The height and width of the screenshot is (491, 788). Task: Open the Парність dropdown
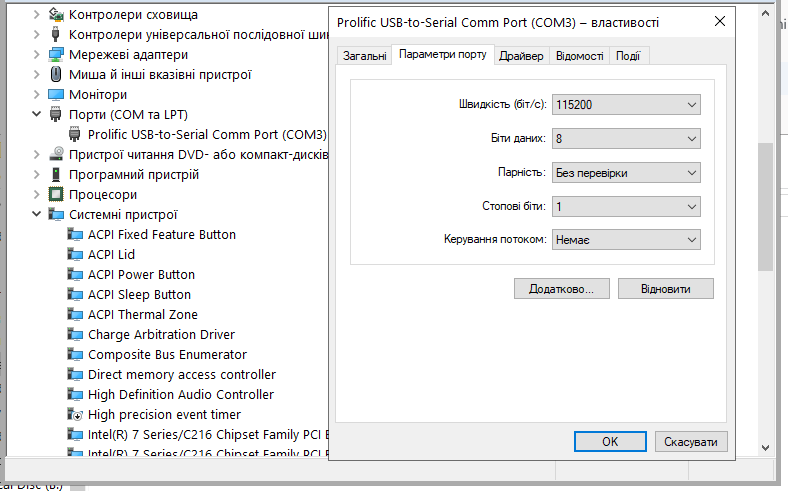point(626,173)
